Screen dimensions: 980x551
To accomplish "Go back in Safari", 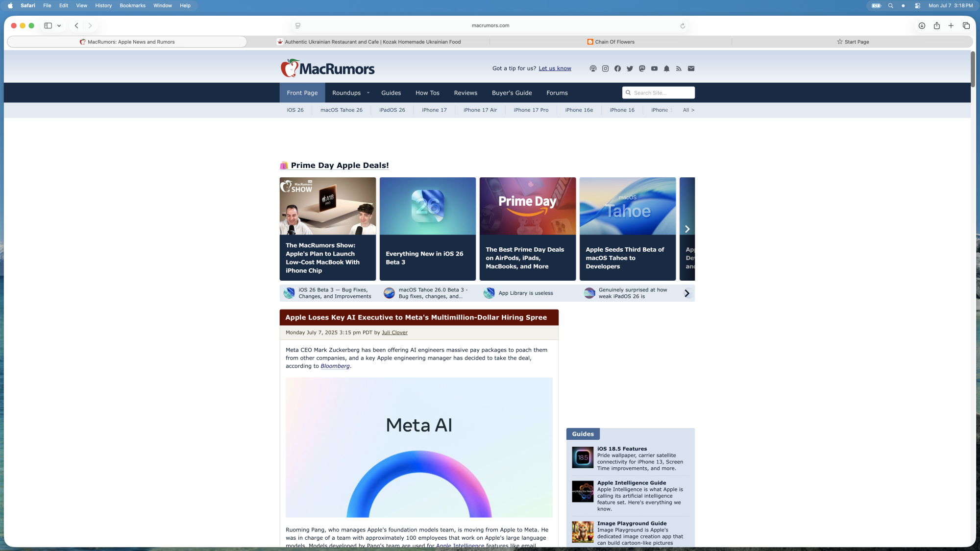I will tap(76, 25).
